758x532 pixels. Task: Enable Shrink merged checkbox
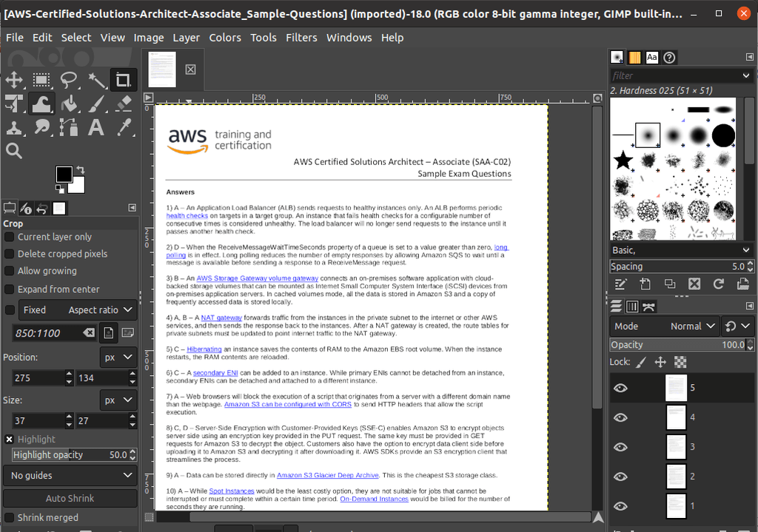click(9, 517)
